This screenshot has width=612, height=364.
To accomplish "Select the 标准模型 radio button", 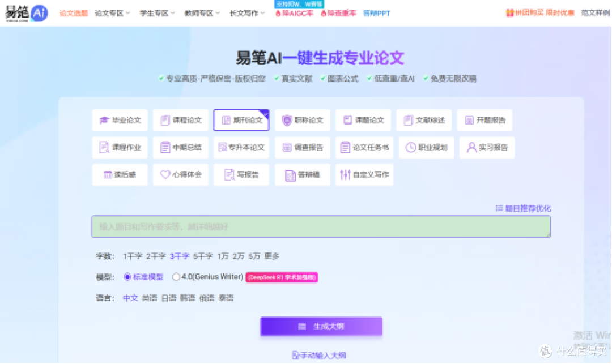I will point(127,277).
